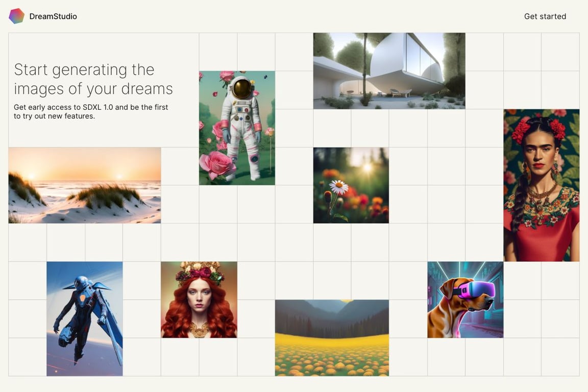Click the SDXL 1.0 early access subtitle
Screen dimensions: 588x392
(91, 111)
